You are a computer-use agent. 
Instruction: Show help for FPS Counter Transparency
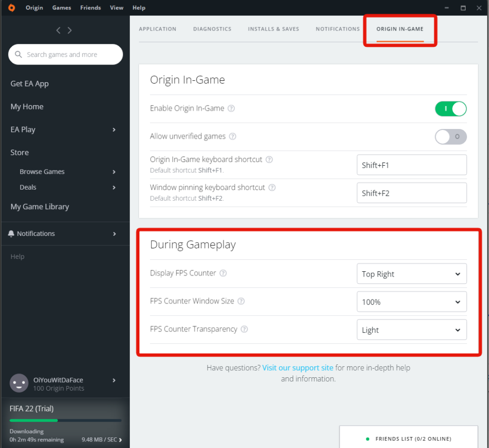(244, 329)
